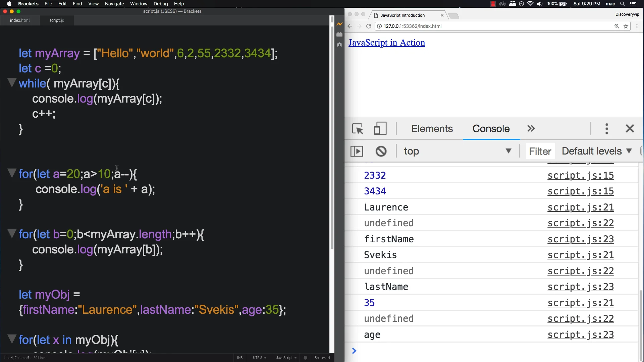Show more DevTools tabs via double chevron

coord(531,129)
